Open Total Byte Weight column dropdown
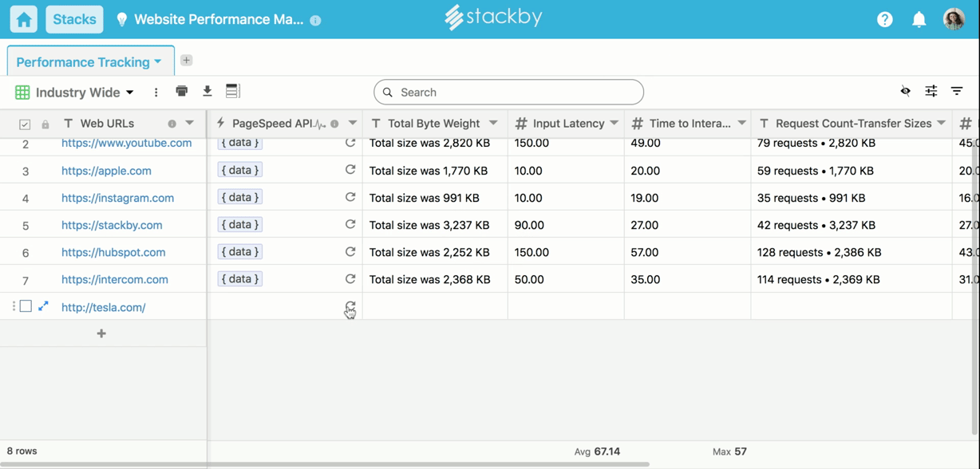Viewport: 980px width, 469px height. 493,124
